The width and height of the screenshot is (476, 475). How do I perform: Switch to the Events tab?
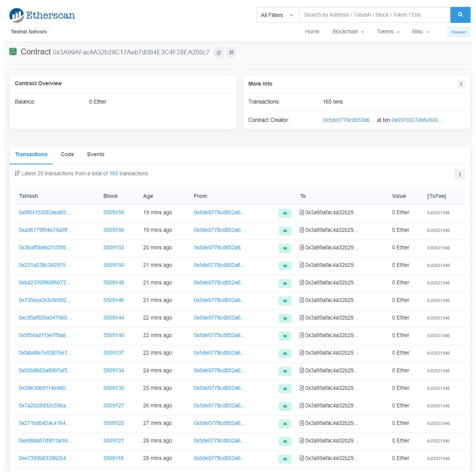coord(96,154)
